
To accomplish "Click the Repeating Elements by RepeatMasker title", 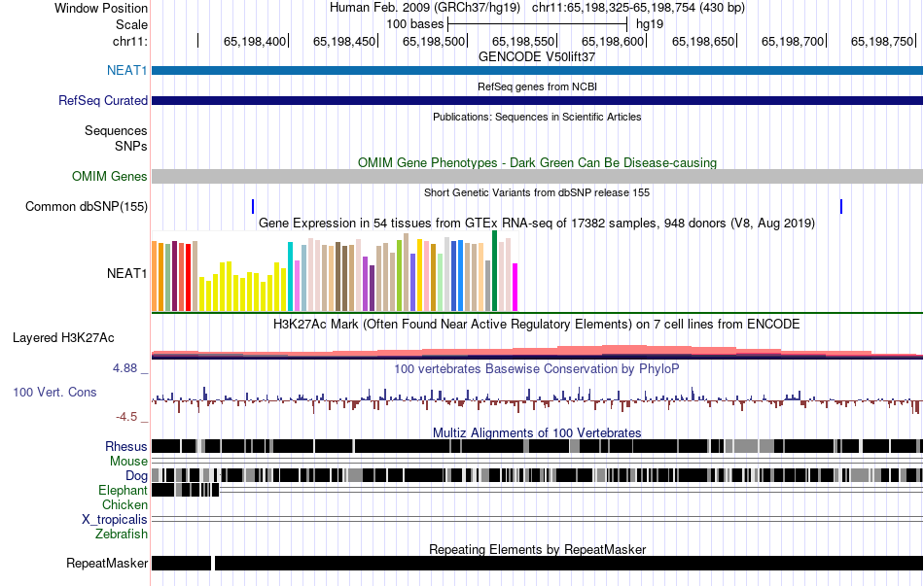I will point(538,549).
